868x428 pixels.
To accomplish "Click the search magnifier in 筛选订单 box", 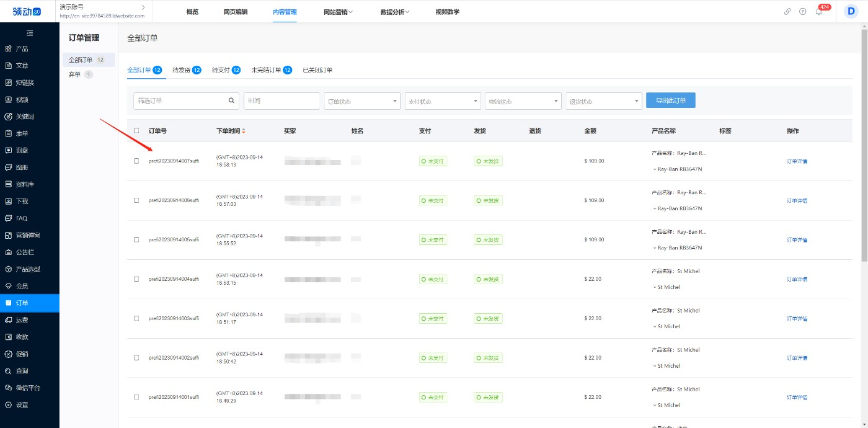I will (232, 100).
